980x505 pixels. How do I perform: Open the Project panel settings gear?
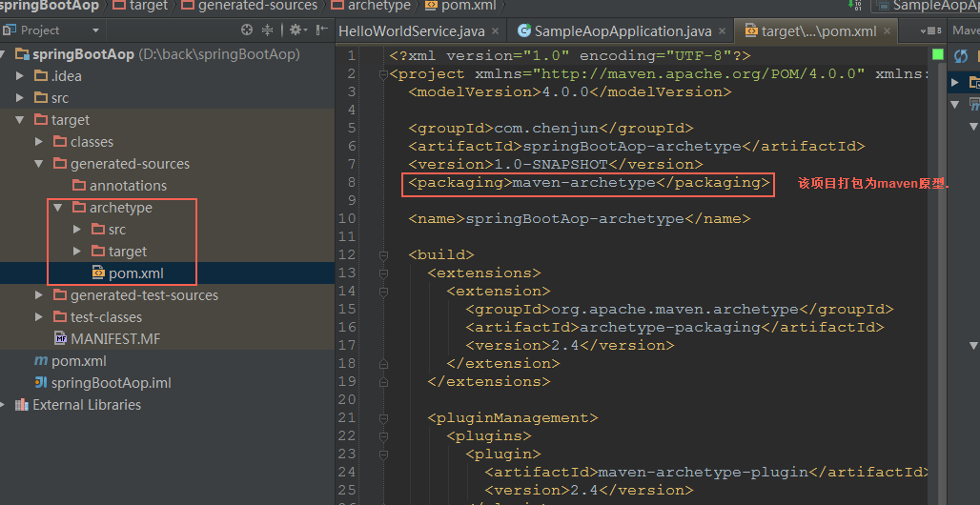click(x=296, y=30)
